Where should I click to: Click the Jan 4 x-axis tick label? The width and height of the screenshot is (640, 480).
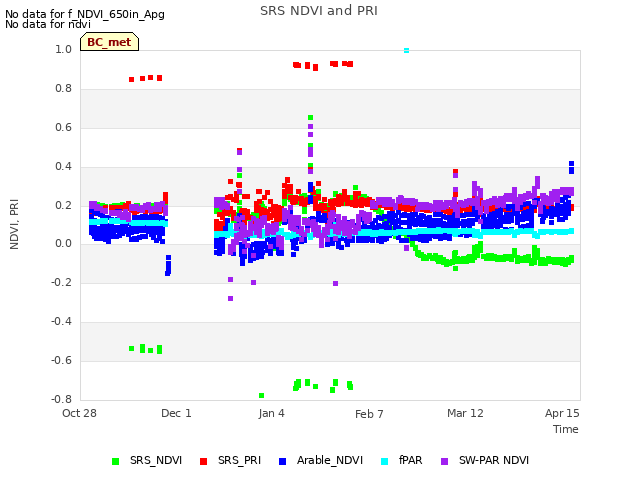click(x=271, y=413)
